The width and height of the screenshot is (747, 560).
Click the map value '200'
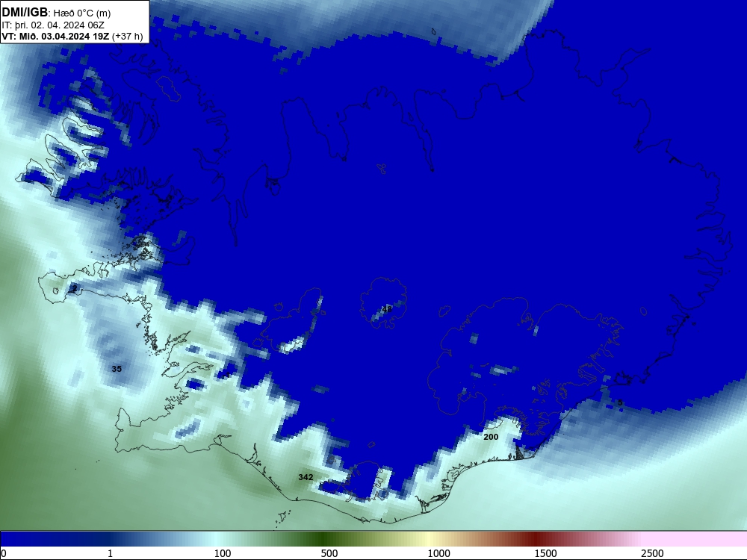coord(491,437)
